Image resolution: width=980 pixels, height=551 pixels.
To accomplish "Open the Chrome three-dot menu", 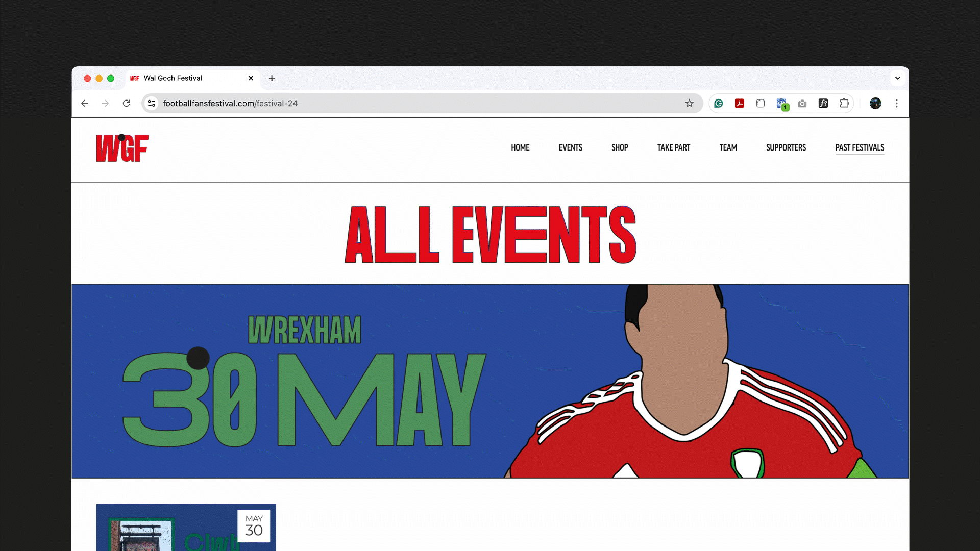I will (x=897, y=104).
